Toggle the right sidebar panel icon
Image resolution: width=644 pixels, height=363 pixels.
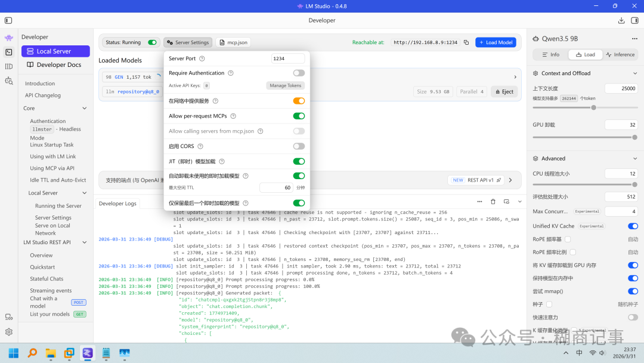[x=634, y=20]
